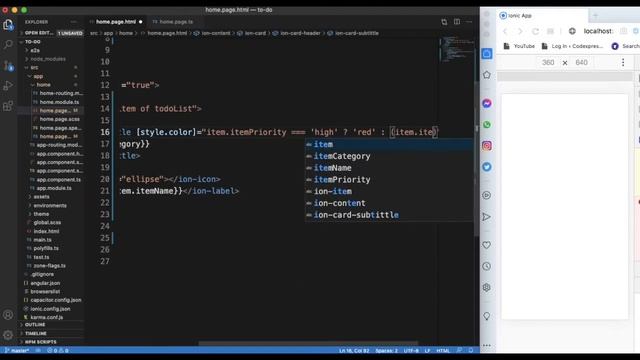The height and width of the screenshot is (360, 640).
Task: Open the Manage gear menu
Action: [x=8, y=335]
